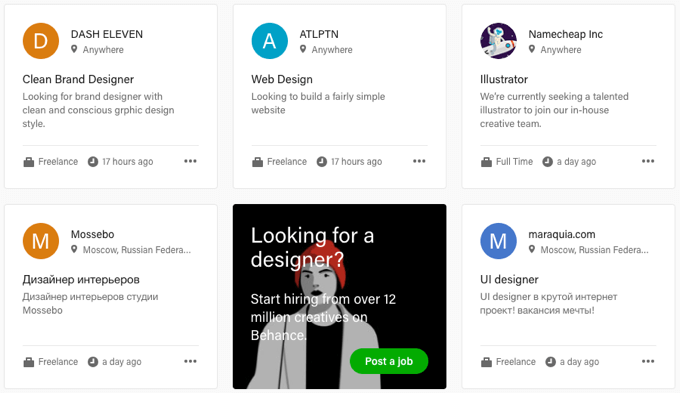
Task: Open the Namecheap Inc astronaut logo
Action: point(498,41)
